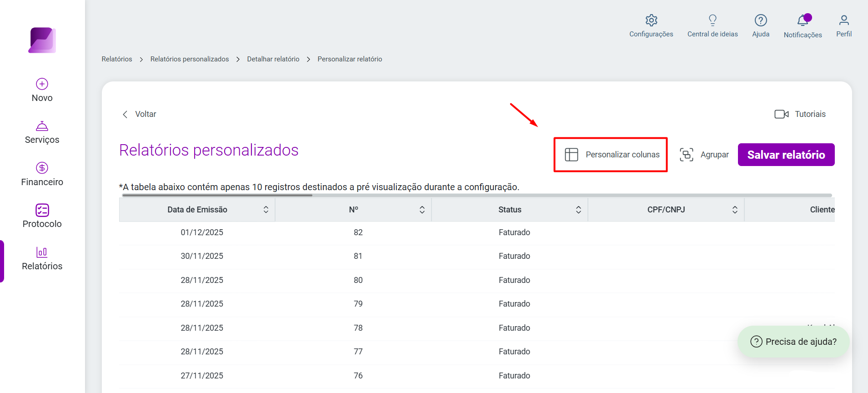
Task: Click Faturado status in row 82
Action: [514, 232]
